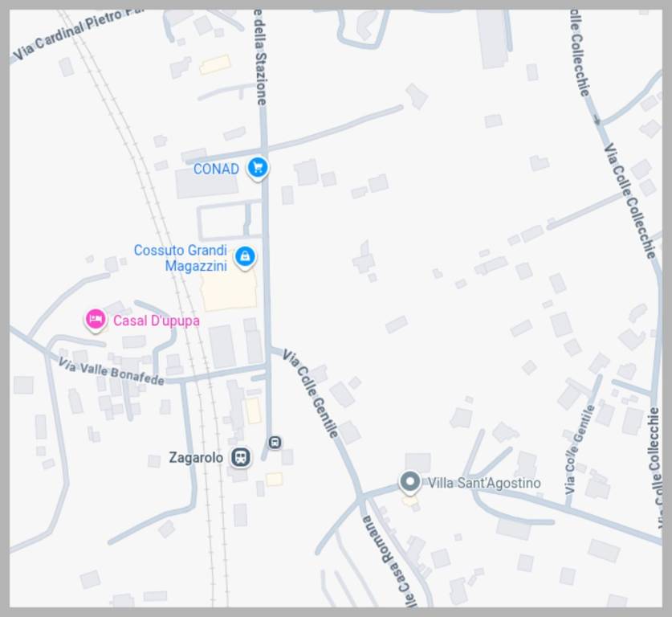Select the Via Valle Bonafede street label
This screenshot has width=672, height=617.
tap(111, 371)
